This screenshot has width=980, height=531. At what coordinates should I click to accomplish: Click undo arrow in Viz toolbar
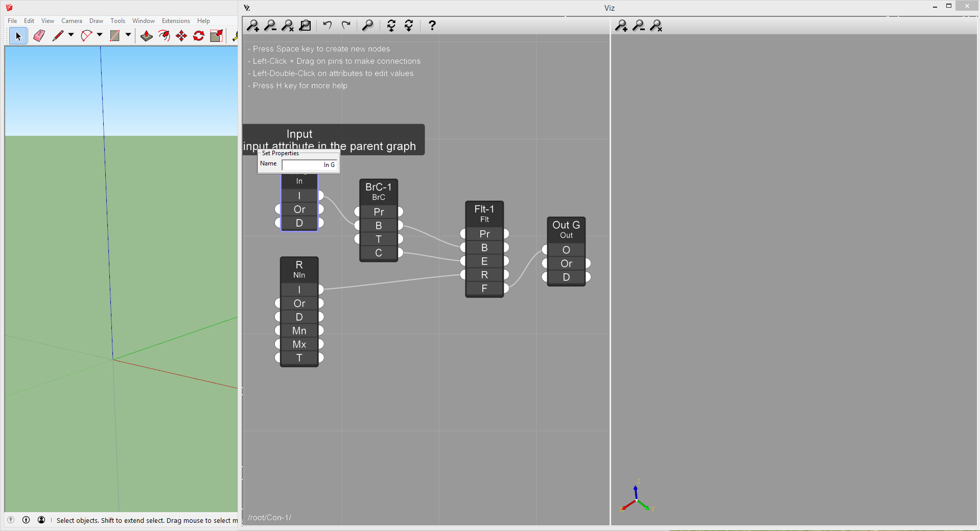click(328, 25)
